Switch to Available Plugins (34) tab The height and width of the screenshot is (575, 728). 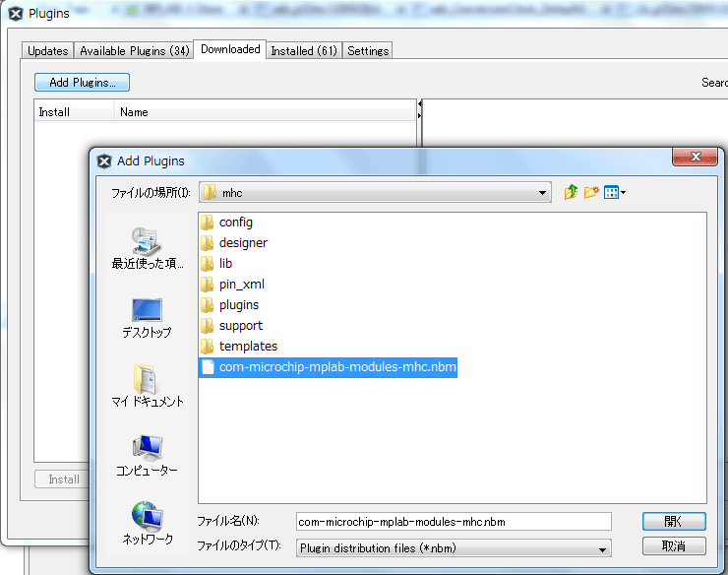135,50
